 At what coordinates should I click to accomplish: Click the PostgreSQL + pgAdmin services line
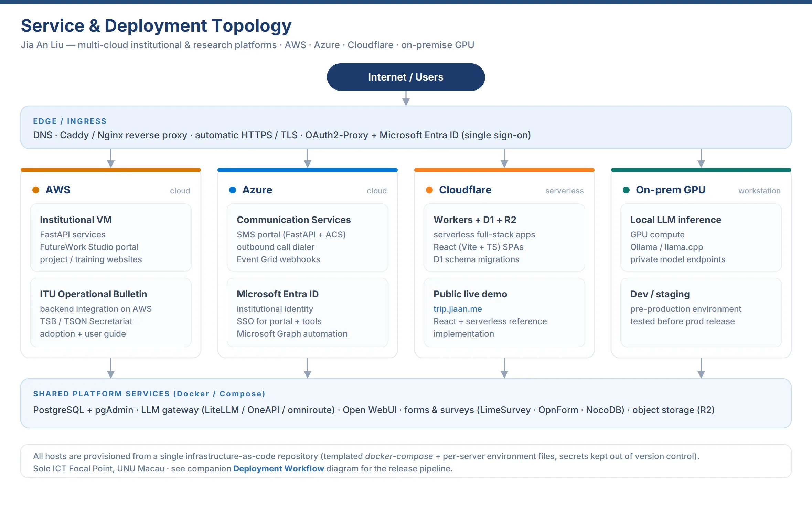pos(374,410)
